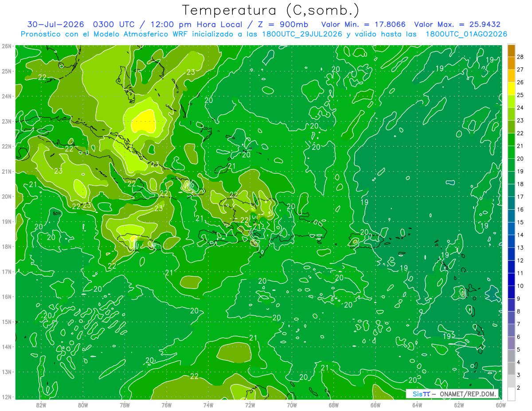Click latitude axis label "16N"
Viewport: 532px width, 411px height.
tap(6, 297)
